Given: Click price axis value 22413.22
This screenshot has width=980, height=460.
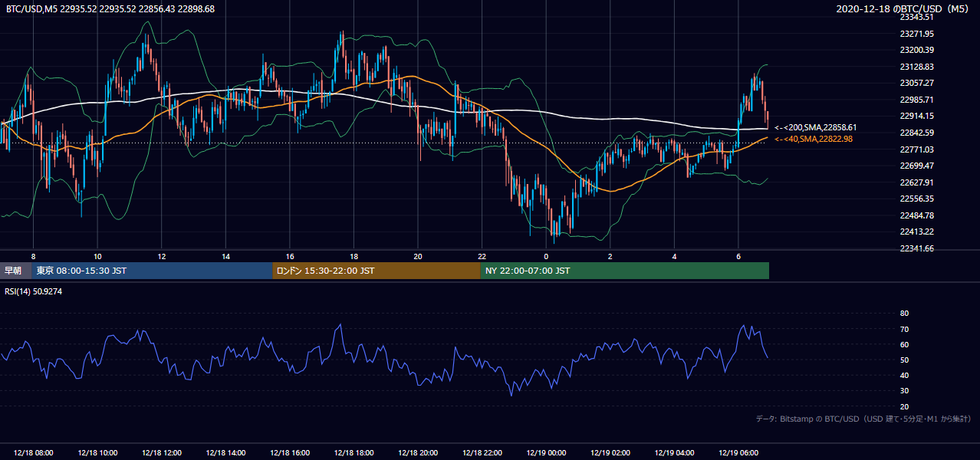Looking at the screenshot, I should pyautogui.click(x=916, y=232).
